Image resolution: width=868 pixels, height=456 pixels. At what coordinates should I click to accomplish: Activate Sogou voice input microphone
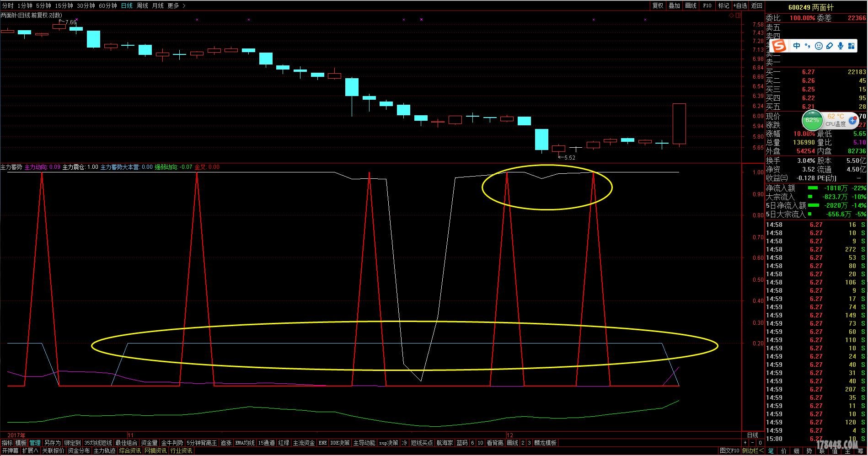click(x=841, y=46)
